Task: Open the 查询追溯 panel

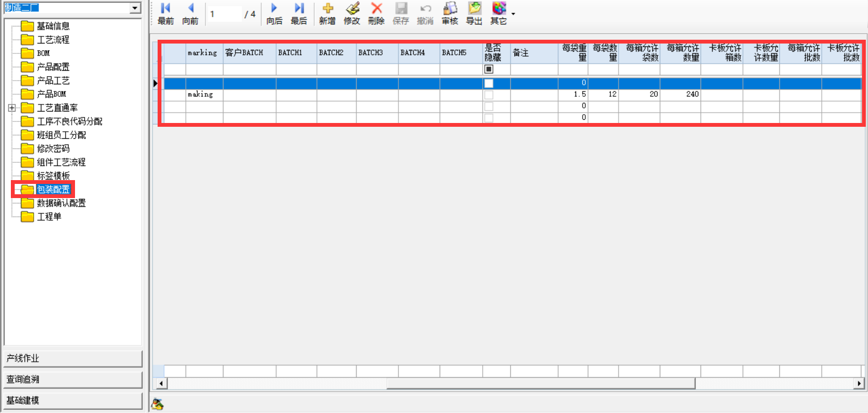Action: coord(73,379)
